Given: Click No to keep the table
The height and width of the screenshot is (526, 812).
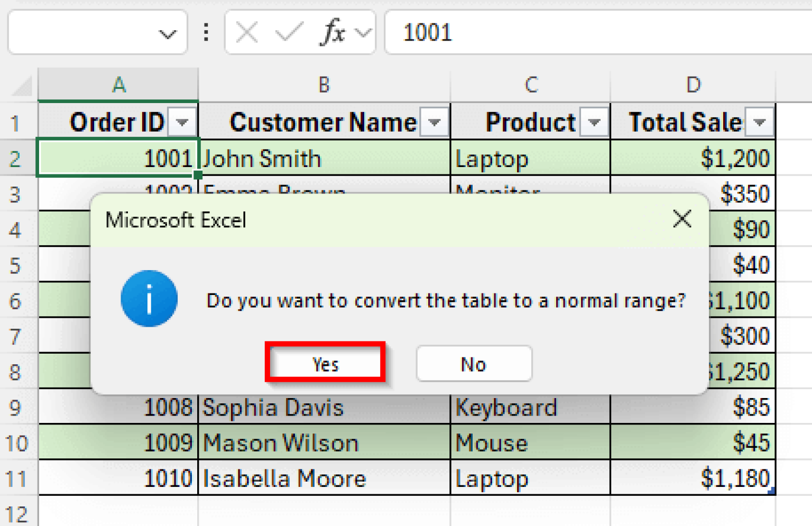Looking at the screenshot, I should click(473, 364).
